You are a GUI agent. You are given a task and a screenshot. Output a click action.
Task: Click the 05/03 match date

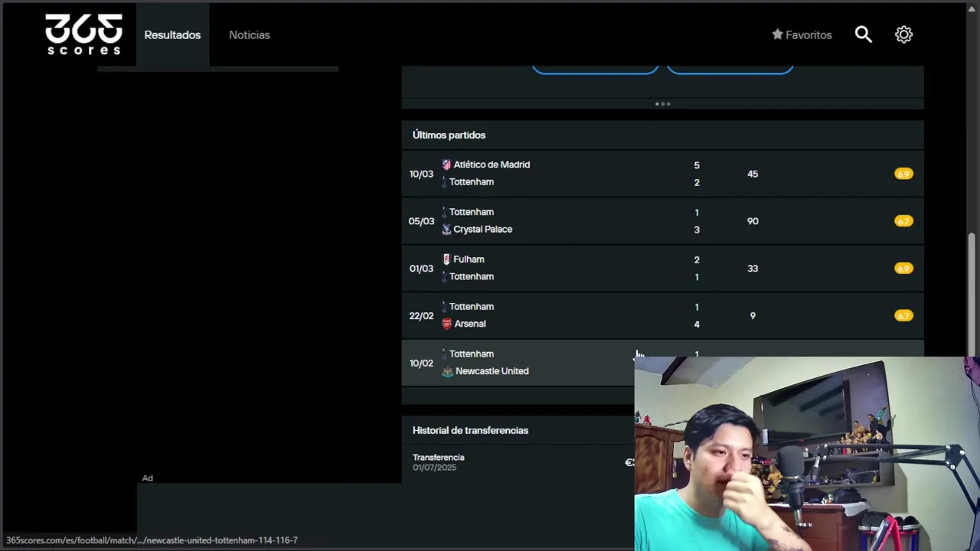pos(421,221)
